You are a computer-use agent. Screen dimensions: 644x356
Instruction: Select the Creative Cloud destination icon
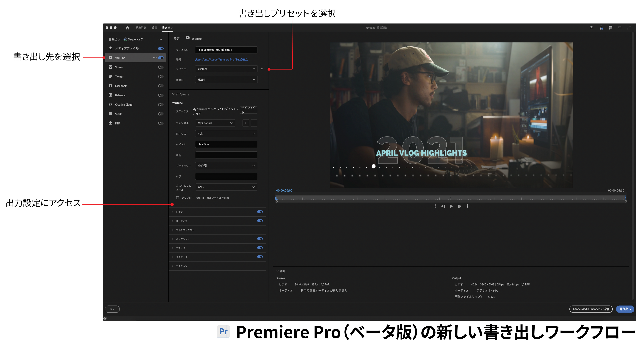point(110,105)
